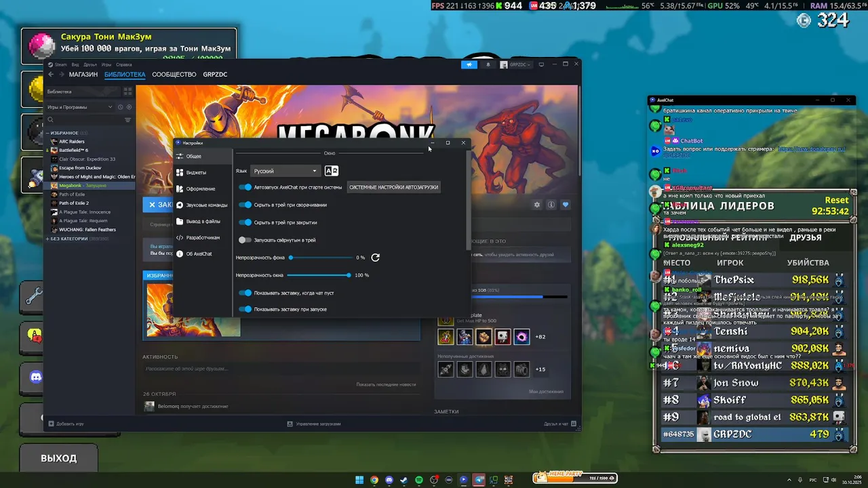The image size is (868, 488).
Task: Open Discord from the taskbar
Action: coord(389,480)
